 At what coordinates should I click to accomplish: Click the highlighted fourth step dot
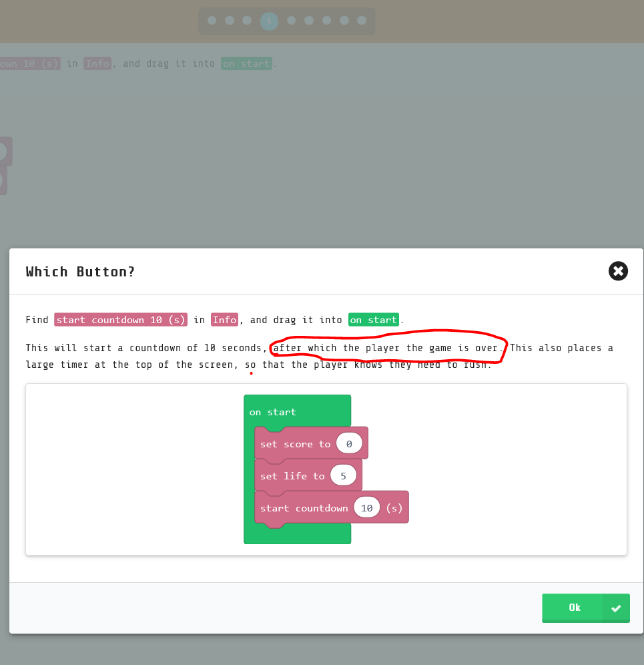pyautogui.click(x=269, y=21)
